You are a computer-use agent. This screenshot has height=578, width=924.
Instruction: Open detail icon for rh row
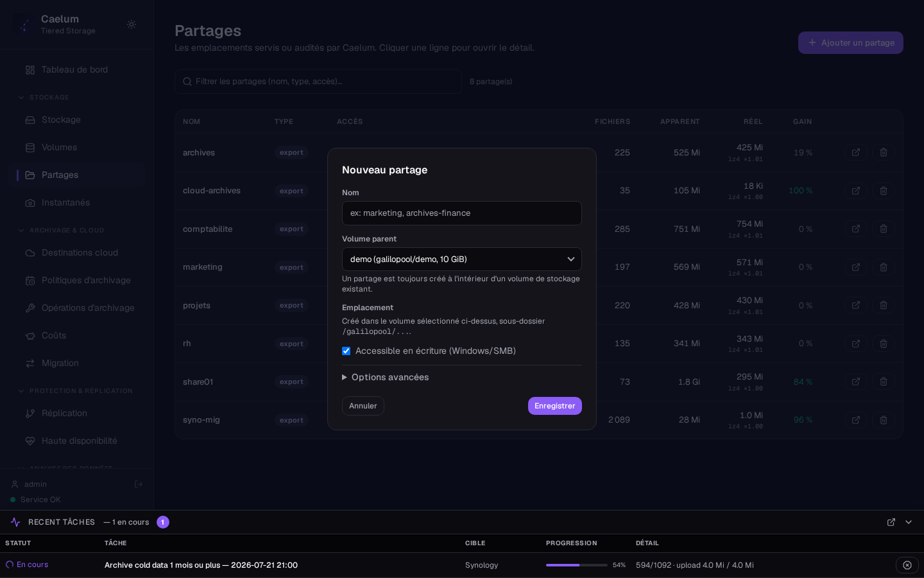pos(856,344)
